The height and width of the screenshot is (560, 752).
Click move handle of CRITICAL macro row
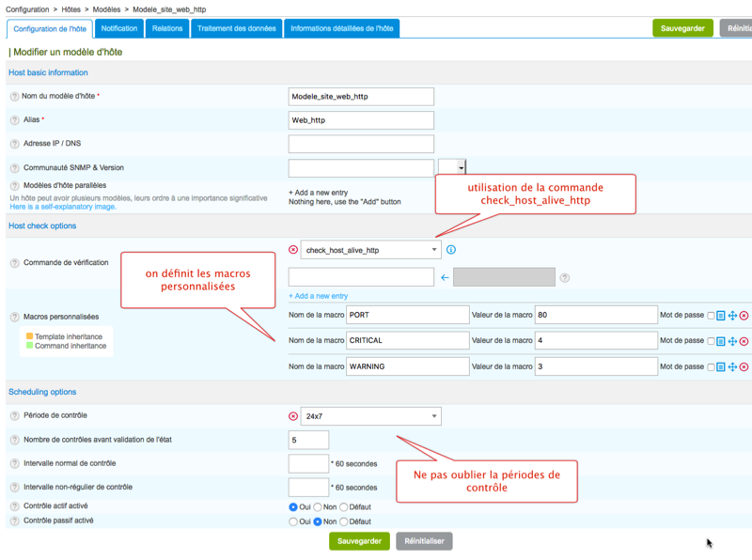tap(732, 341)
